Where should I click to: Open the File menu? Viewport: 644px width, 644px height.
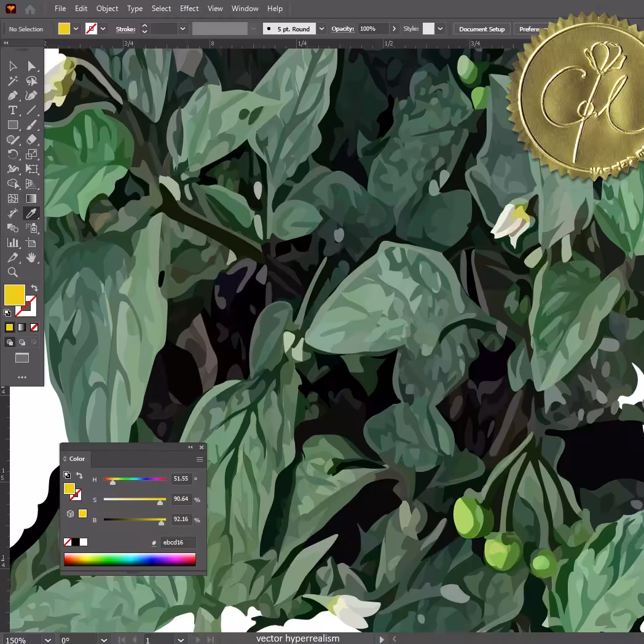tap(60, 9)
